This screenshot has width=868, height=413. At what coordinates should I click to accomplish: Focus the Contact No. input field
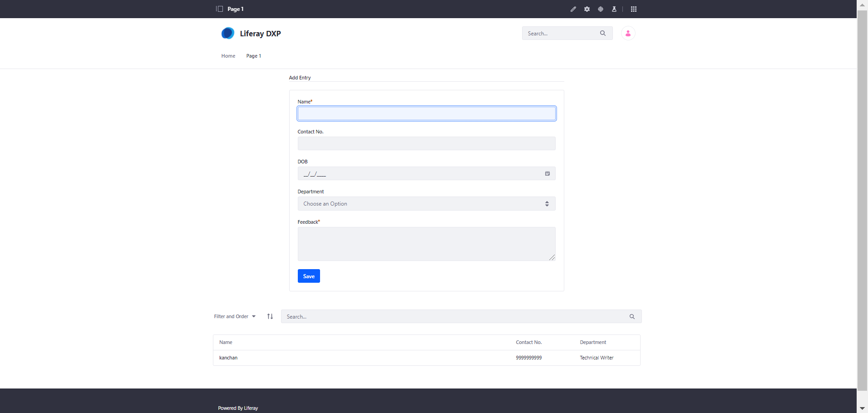427,143
